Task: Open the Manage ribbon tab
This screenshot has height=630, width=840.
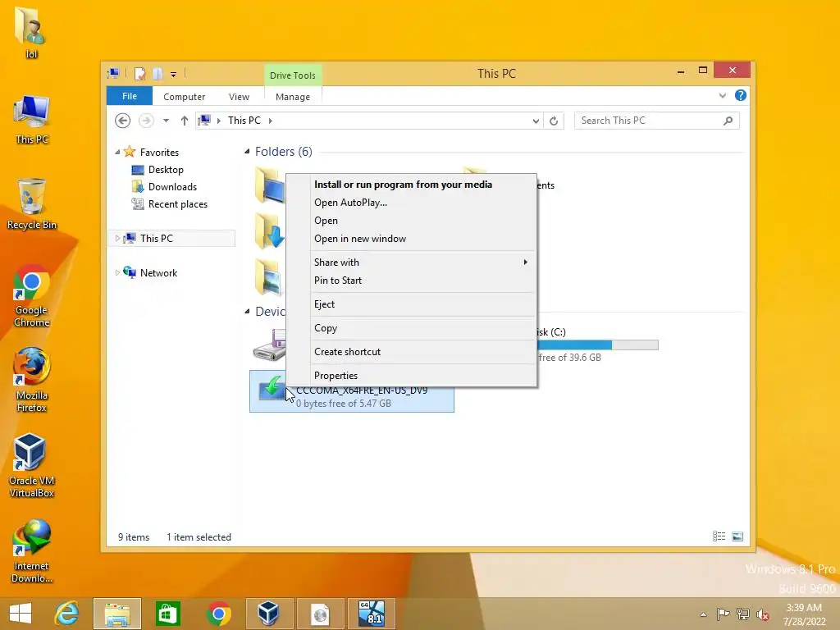Action: pyautogui.click(x=293, y=97)
